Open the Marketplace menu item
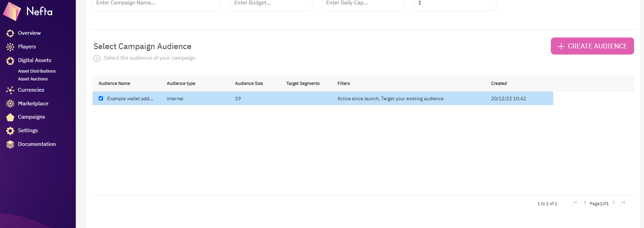The height and width of the screenshot is (228, 644). pyautogui.click(x=33, y=104)
